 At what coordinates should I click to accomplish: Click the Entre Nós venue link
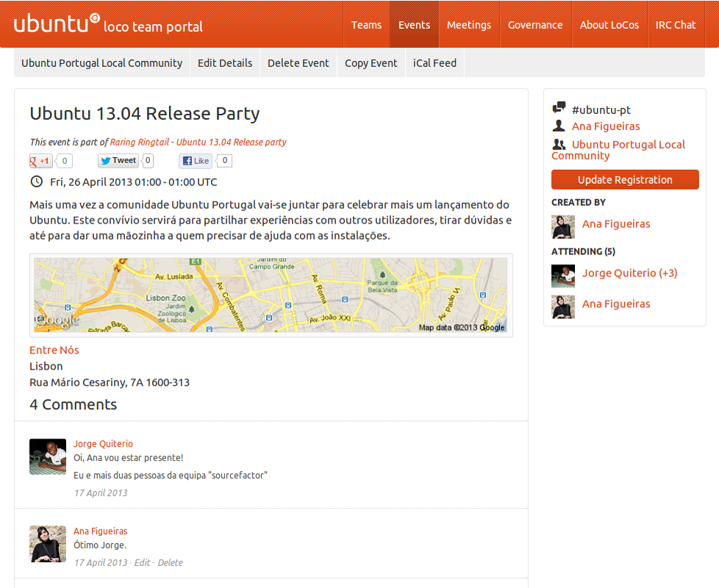(54, 350)
